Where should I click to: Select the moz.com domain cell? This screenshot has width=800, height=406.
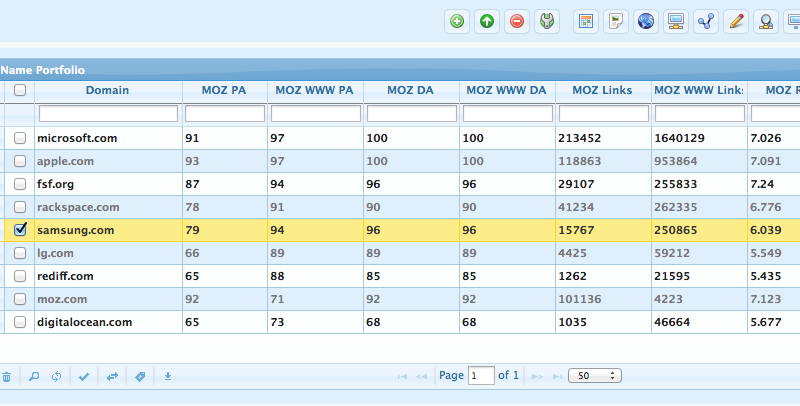point(108,299)
